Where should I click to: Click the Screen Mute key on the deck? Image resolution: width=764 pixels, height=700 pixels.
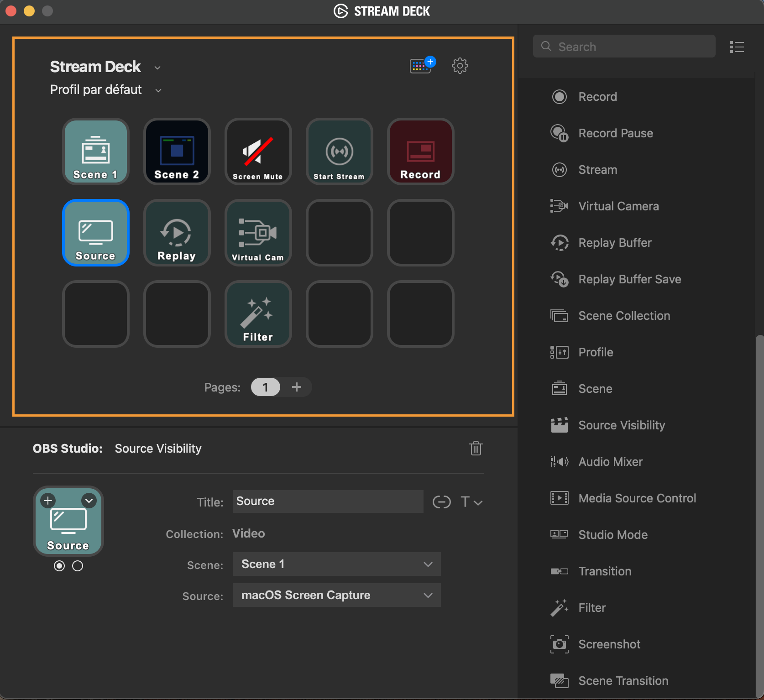tap(258, 151)
